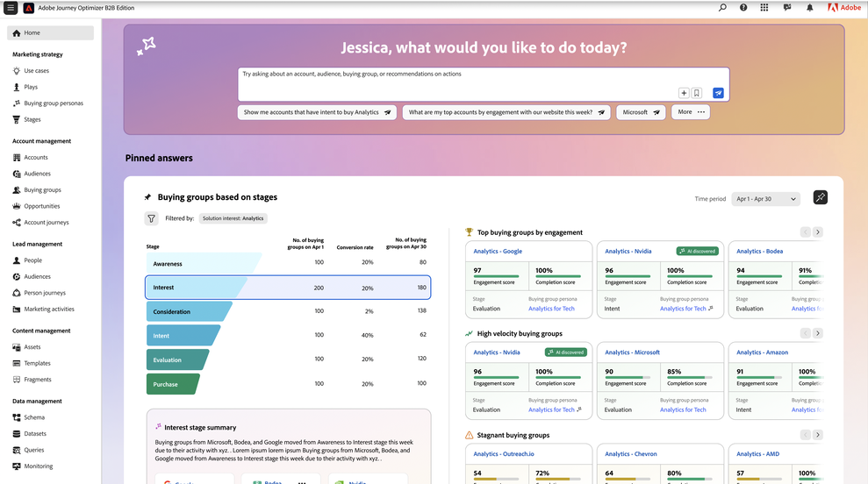
Task: Open the notifications bell
Action: tap(810, 8)
